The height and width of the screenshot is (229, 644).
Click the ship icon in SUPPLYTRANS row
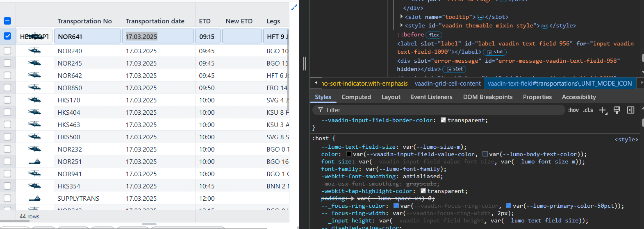coord(34,198)
